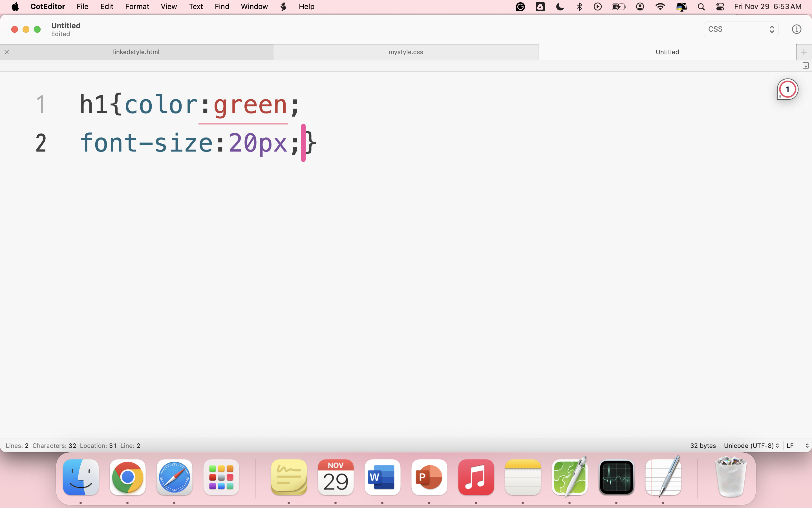
Task: Add a new tab with plus button
Action: coord(804,52)
